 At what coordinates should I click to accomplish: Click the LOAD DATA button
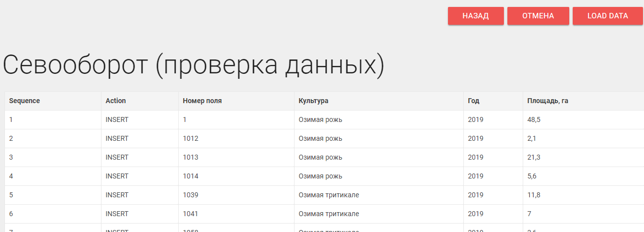coord(607,16)
